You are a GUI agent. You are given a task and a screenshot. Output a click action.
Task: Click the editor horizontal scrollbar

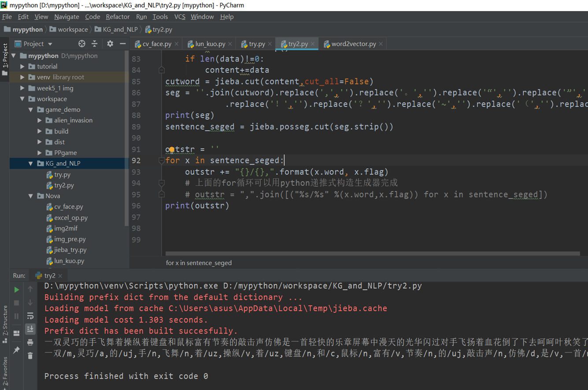click(372, 253)
